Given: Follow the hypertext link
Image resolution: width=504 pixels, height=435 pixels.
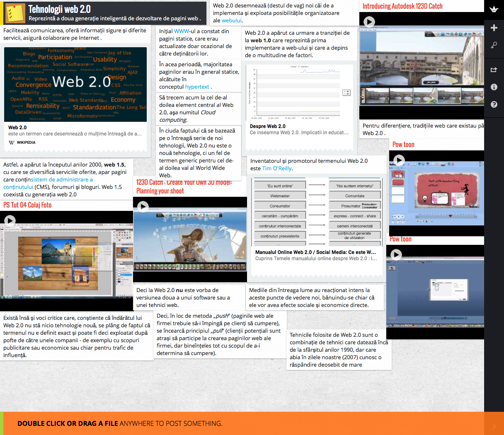Looking at the screenshot, I should coord(197,87).
